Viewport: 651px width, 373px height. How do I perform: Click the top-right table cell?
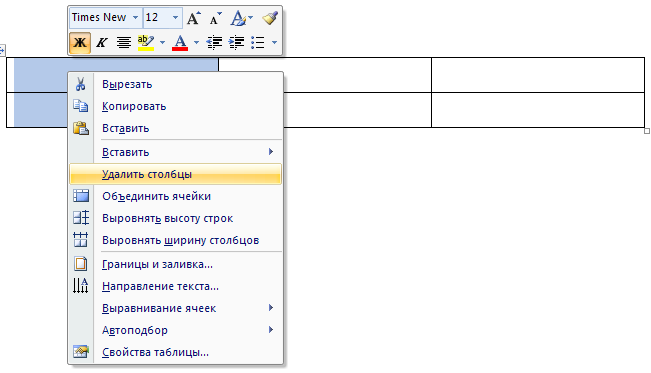538,75
